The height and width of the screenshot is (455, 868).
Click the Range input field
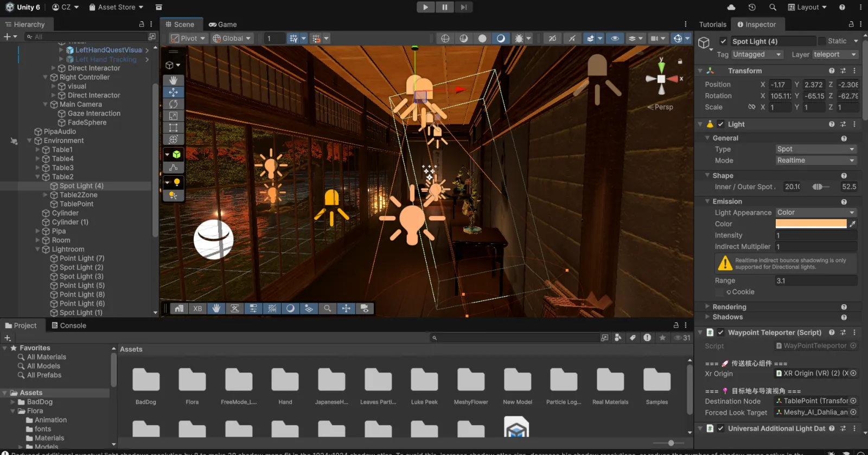[816, 281]
